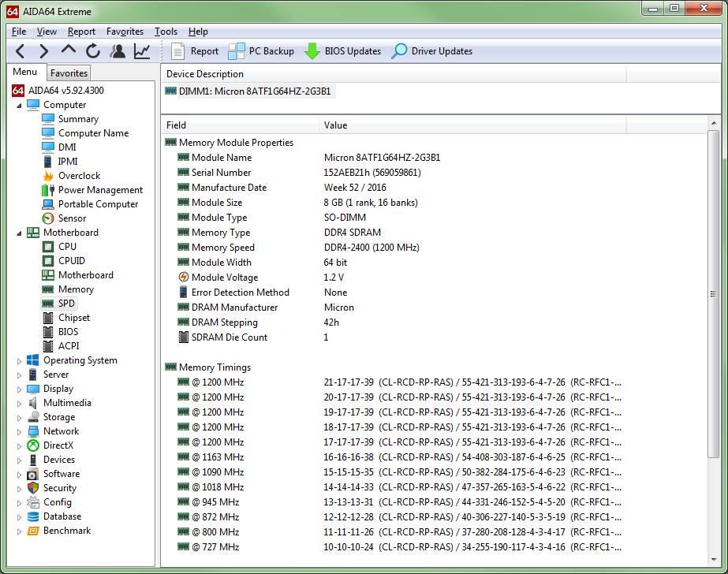Screen dimensions: 728x574
Task: Click the PC Backup toolbar button
Action: pyautogui.click(x=261, y=51)
